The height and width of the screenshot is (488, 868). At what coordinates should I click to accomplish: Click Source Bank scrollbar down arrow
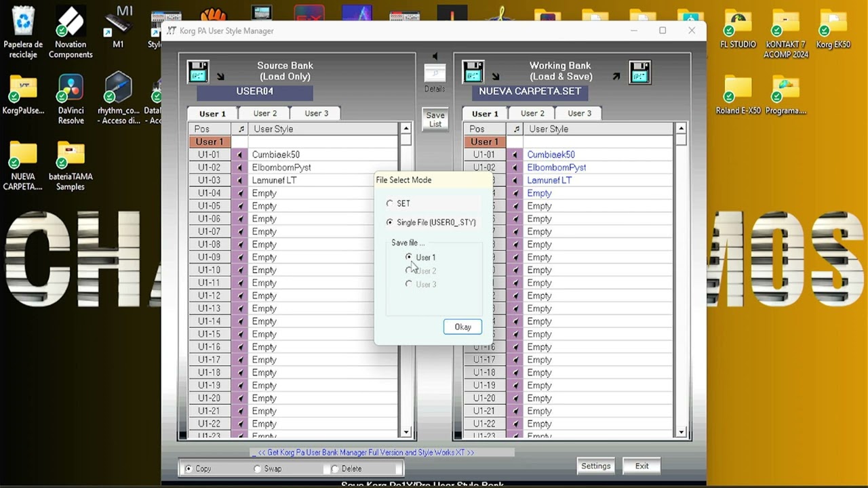[x=406, y=432]
